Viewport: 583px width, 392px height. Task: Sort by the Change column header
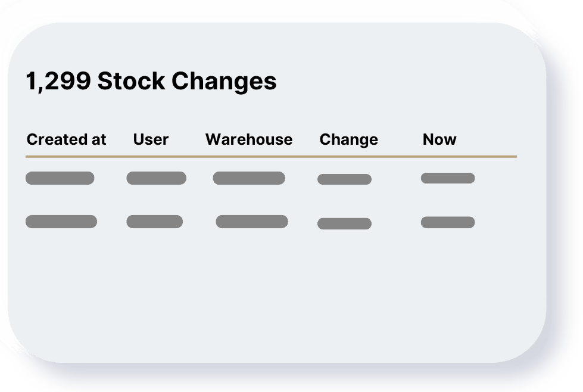point(348,140)
